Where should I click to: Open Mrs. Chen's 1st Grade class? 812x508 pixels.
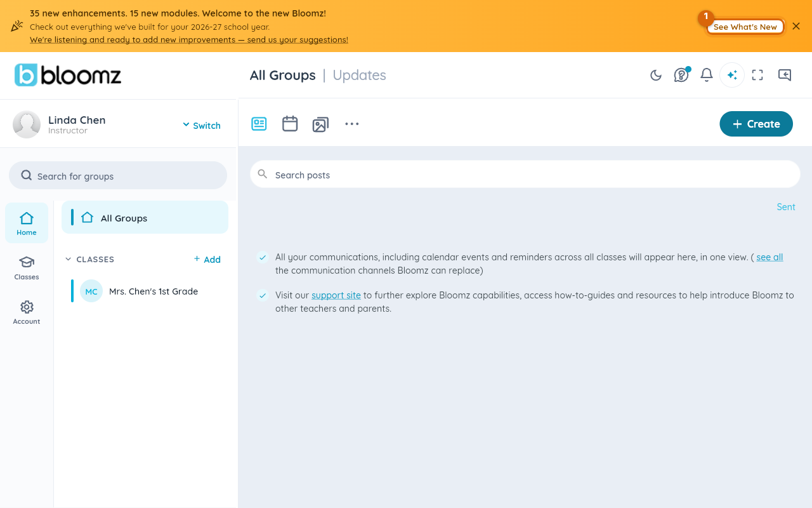point(145,291)
